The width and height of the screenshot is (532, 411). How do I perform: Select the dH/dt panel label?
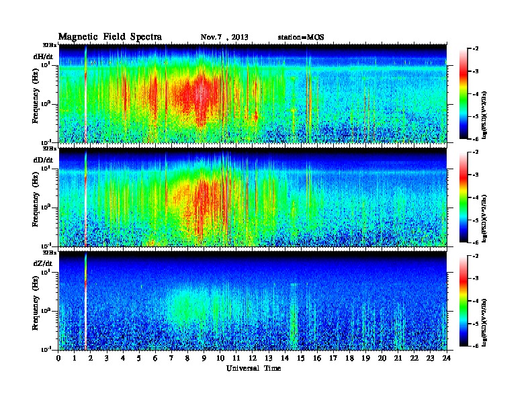point(43,56)
